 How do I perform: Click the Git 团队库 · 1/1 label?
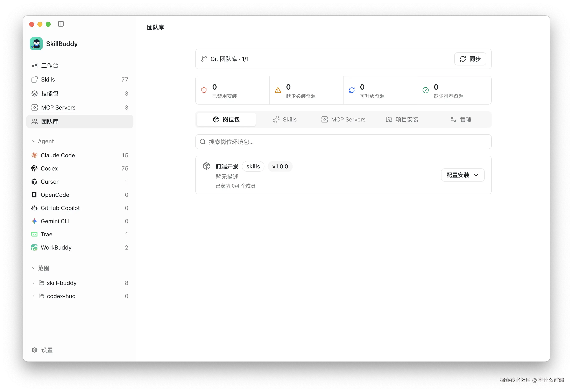click(229, 59)
